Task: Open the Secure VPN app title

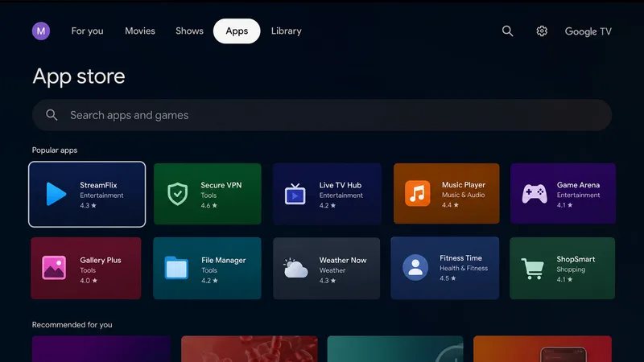Action: (x=221, y=185)
